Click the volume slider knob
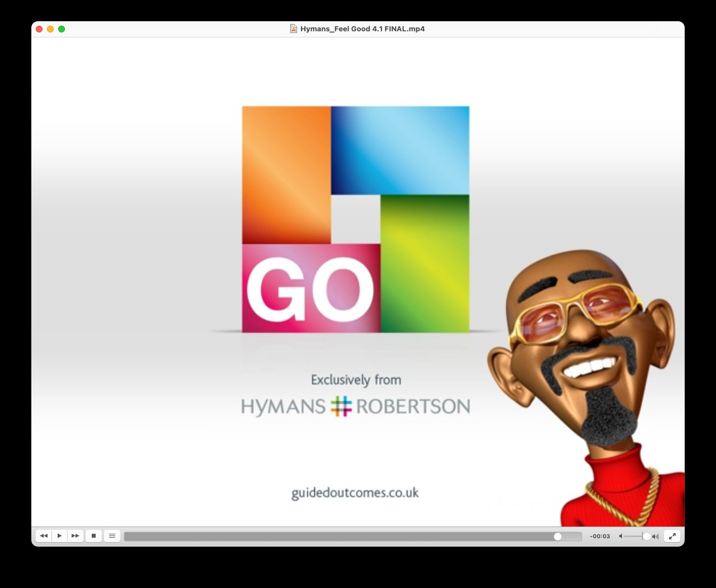Viewport: 716px width, 588px height. coord(647,537)
